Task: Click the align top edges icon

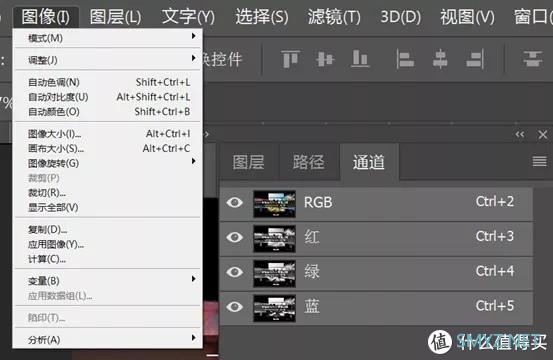Action: click(x=291, y=59)
